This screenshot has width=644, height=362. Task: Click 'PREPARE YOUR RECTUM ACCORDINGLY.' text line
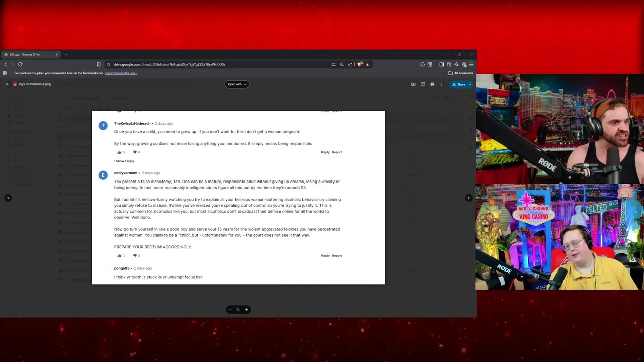tap(153, 247)
